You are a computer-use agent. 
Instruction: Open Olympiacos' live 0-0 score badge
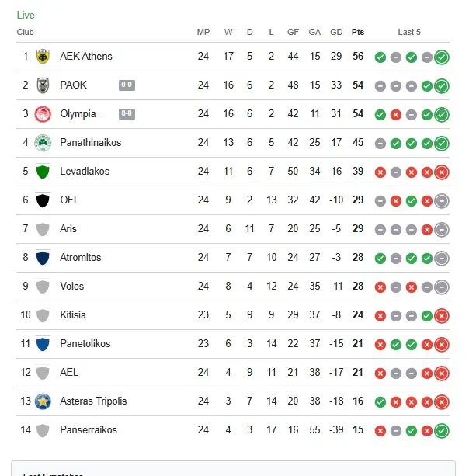[x=127, y=114]
